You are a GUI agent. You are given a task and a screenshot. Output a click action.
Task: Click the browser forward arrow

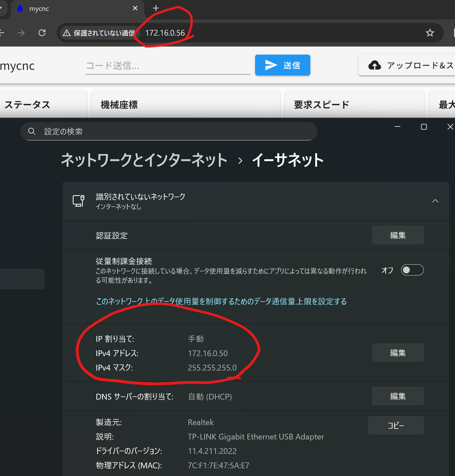[x=21, y=33]
